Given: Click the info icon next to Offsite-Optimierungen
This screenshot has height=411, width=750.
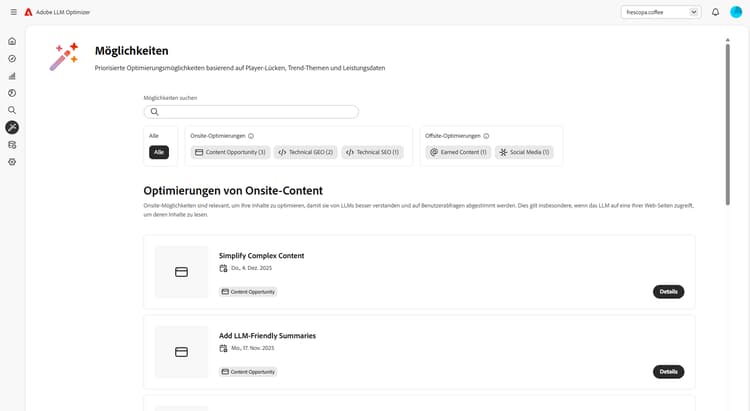Looking at the screenshot, I should [486, 136].
